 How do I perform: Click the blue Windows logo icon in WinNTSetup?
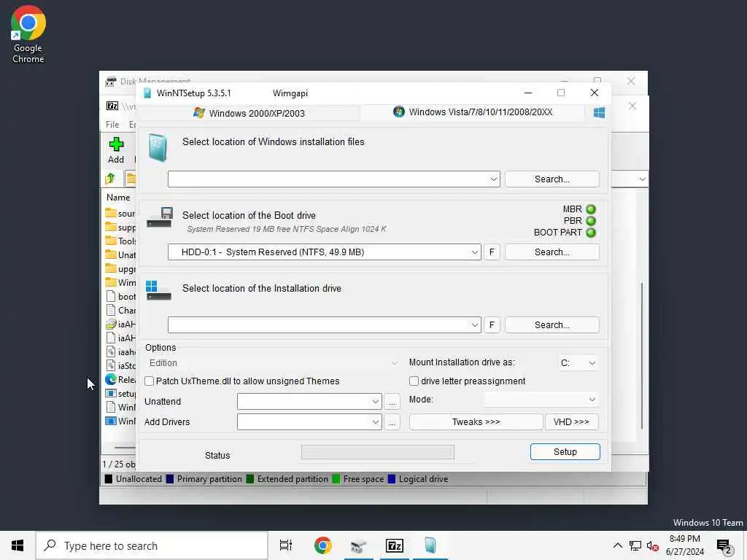point(599,112)
